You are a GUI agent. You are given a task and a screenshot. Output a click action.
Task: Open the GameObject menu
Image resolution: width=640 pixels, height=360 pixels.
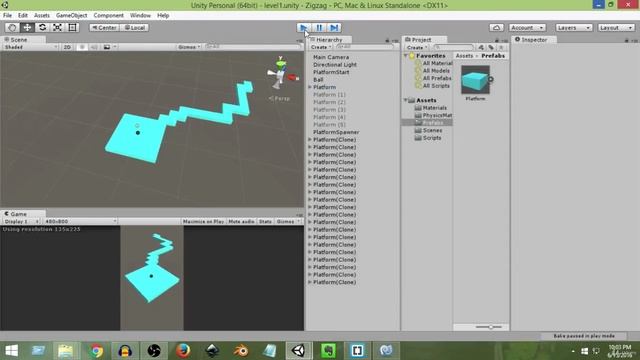click(71, 15)
